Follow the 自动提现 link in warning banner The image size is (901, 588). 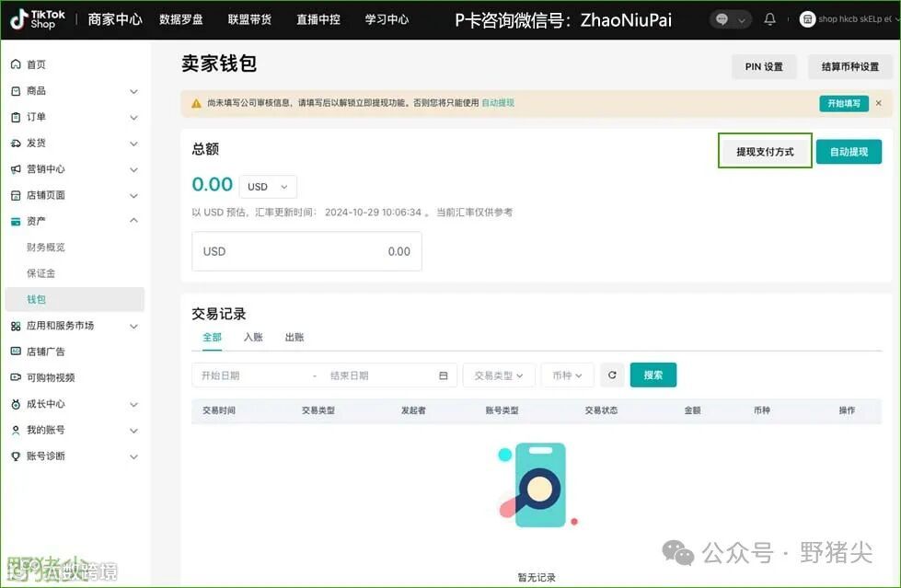pos(498,103)
